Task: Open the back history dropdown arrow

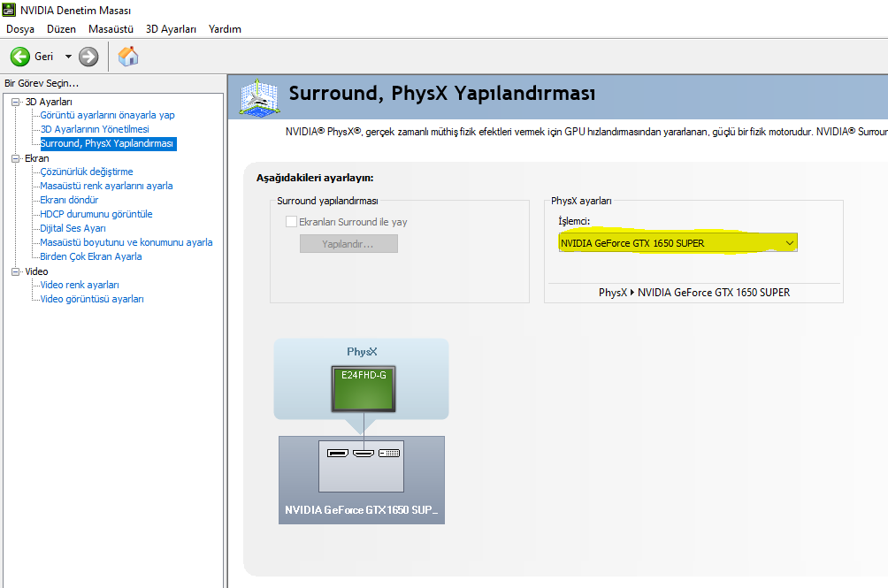Action: point(68,57)
